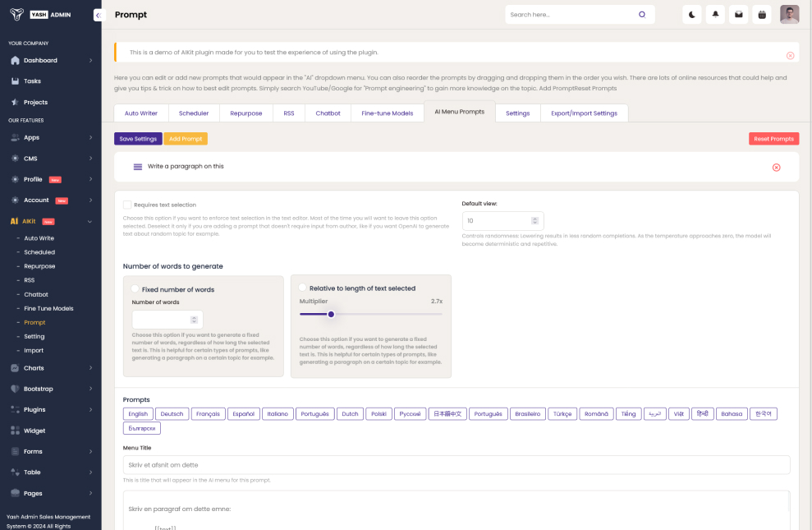The height and width of the screenshot is (530, 812).
Task: Collapse the AIKit menu chevron
Action: click(90, 222)
